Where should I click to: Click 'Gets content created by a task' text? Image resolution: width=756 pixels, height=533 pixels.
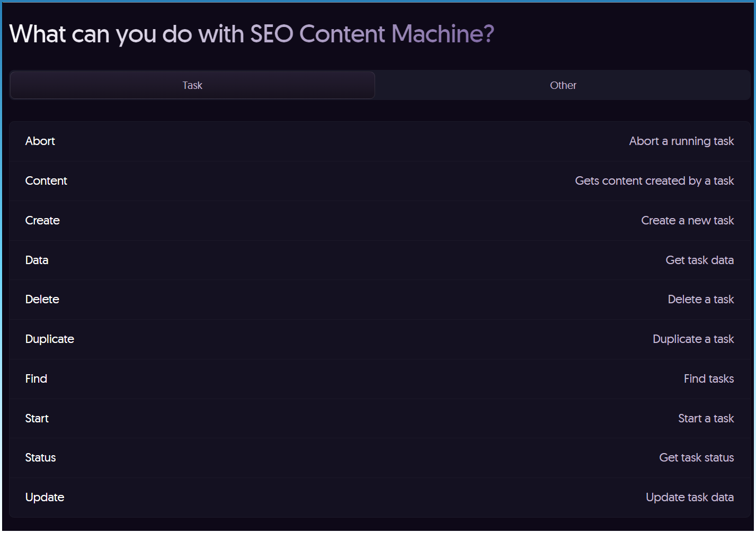[x=654, y=180]
